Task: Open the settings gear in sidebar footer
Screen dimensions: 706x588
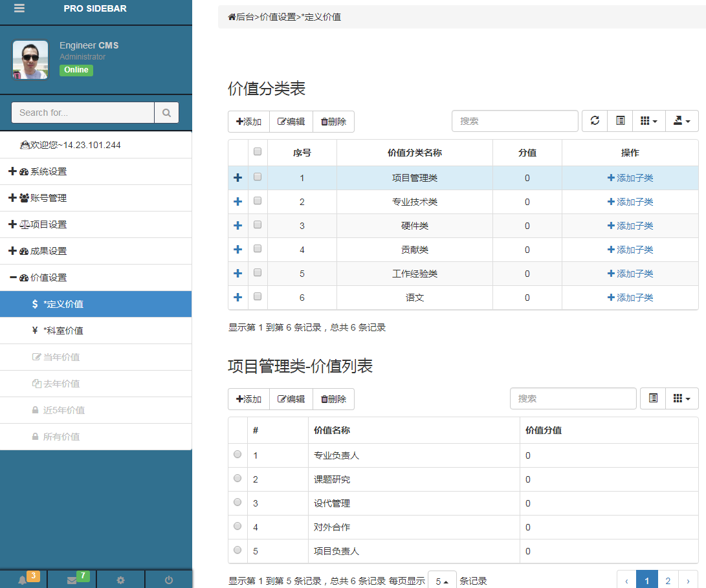Action: 120,580
